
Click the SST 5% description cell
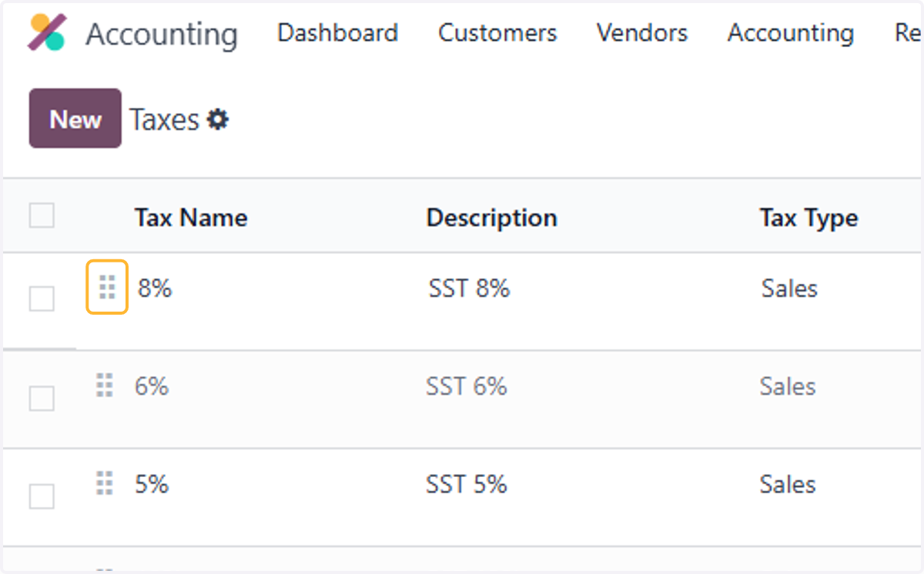[x=466, y=485]
